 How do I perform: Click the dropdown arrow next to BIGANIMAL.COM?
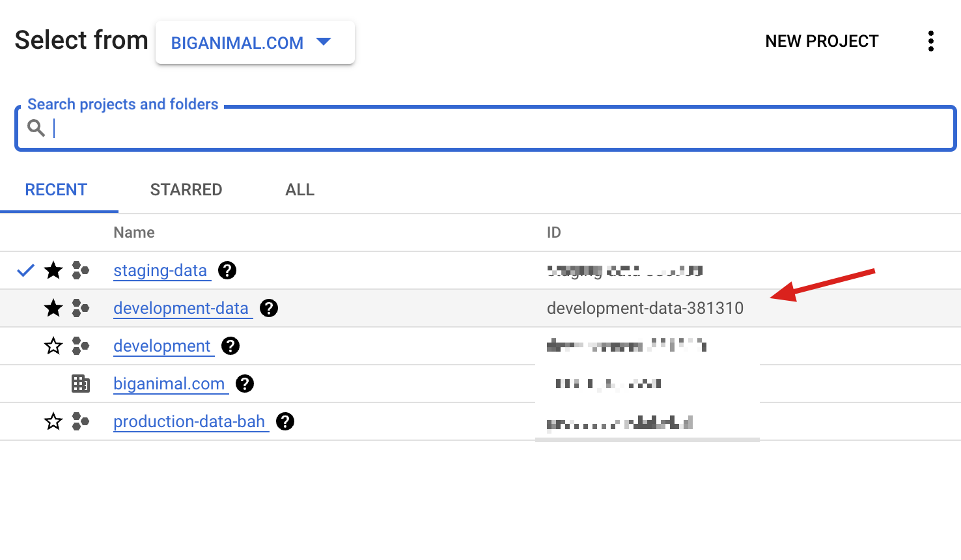[x=324, y=42]
